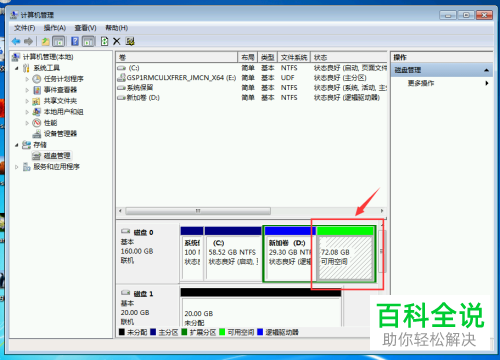Click the Back arrow toolbar icon
Viewport: 500px width, 360px height.
click(x=16, y=41)
